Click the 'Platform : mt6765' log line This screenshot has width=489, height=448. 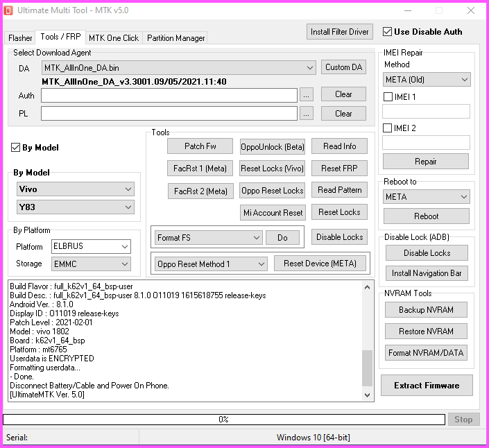click(x=38, y=349)
